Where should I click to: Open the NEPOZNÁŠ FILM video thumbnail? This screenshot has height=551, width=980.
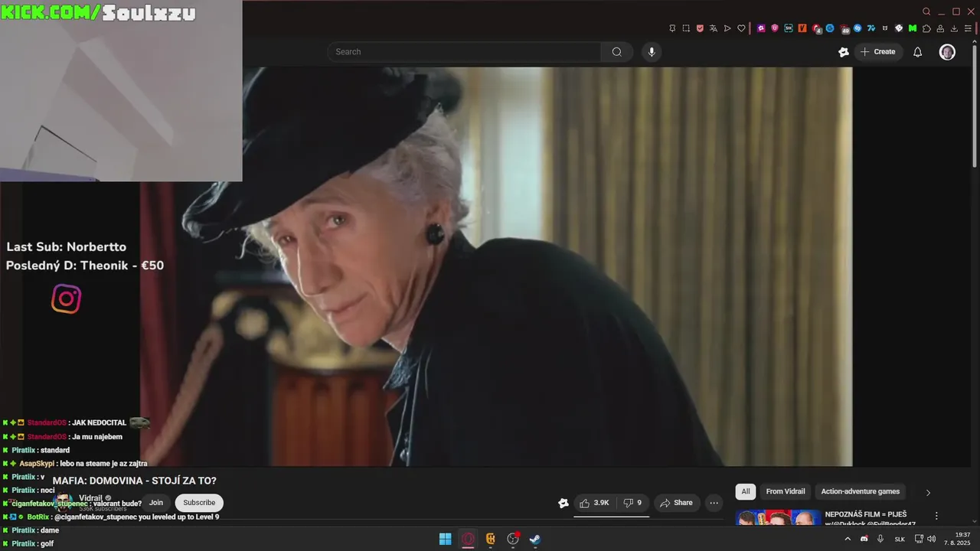[779, 518]
